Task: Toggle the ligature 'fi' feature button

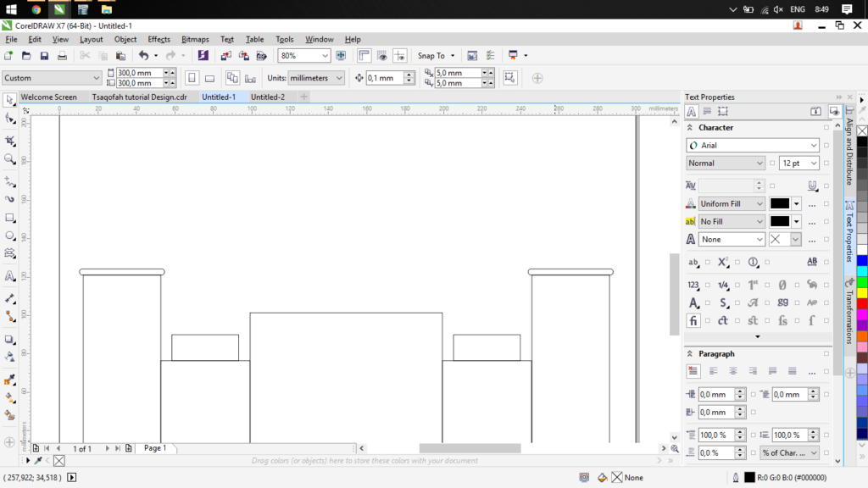Action: coord(693,321)
